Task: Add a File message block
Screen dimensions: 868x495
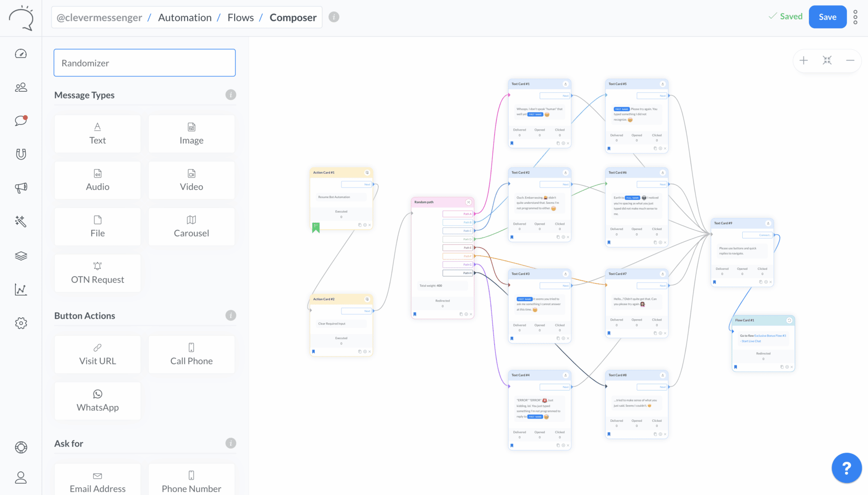Action: (98, 227)
